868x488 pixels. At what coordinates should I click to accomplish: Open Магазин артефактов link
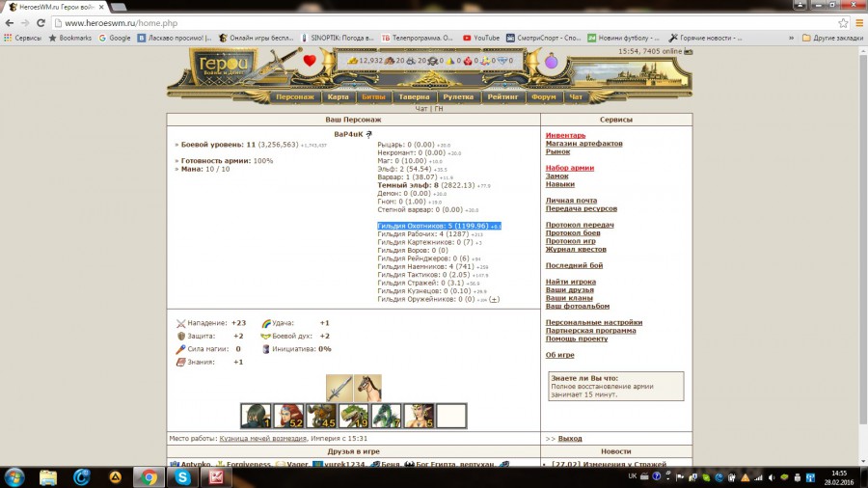(x=584, y=144)
